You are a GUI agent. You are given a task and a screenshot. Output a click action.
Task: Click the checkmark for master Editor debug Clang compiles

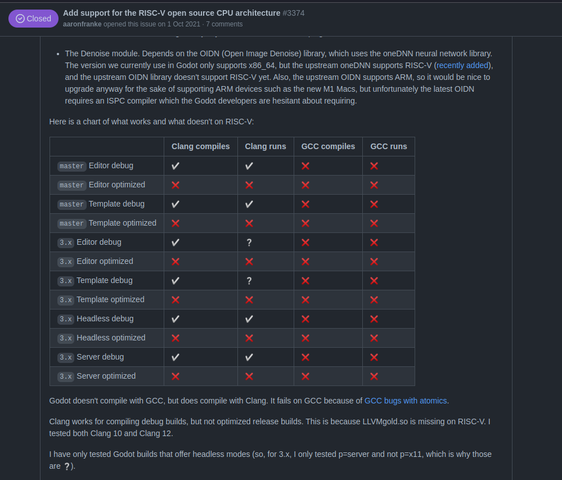175,166
